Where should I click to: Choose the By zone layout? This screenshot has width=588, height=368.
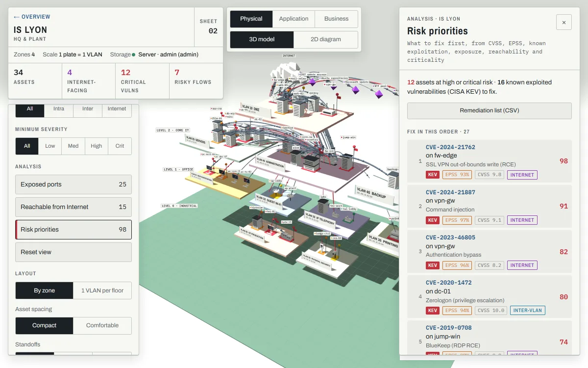tap(44, 290)
